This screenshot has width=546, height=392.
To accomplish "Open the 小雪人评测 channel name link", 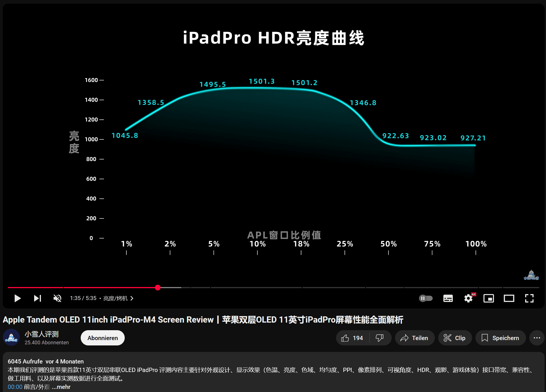I will coord(41,334).
